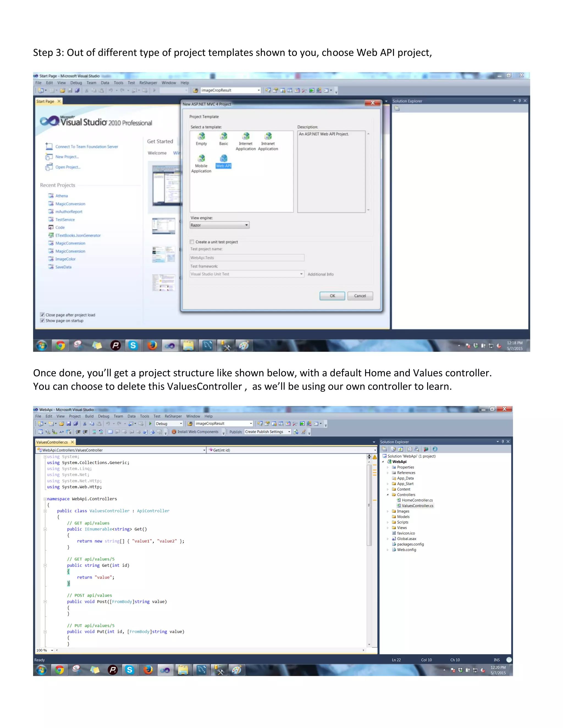563x728 pixels.
Task: Pin the WebApi Solution Explorer panel
Action: point(503,442)
